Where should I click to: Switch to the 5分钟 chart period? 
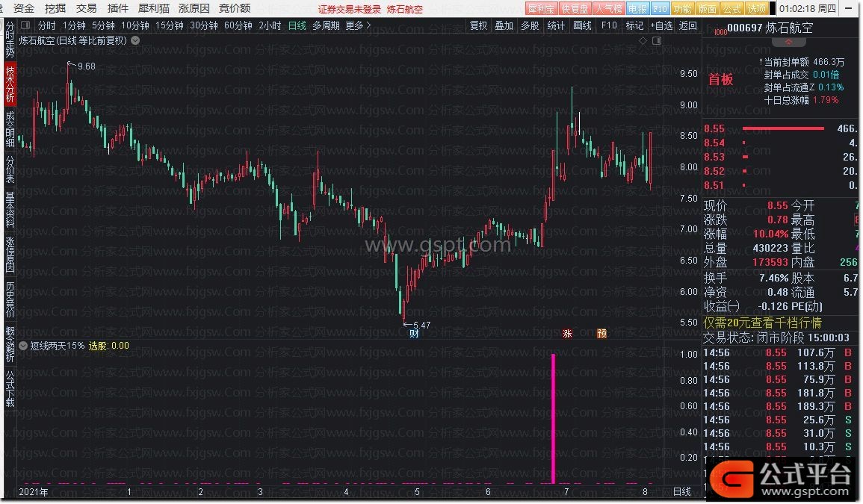tap(103, 25)
